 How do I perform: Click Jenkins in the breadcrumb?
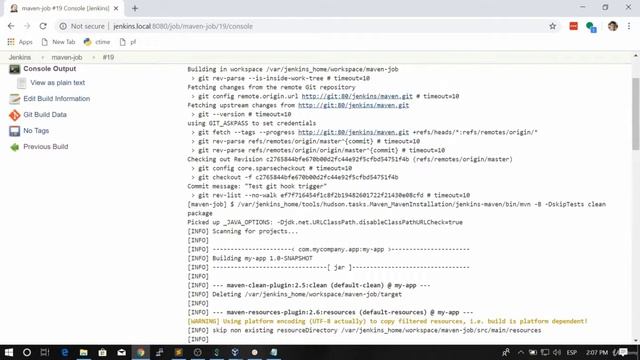[x=20, y=58]
